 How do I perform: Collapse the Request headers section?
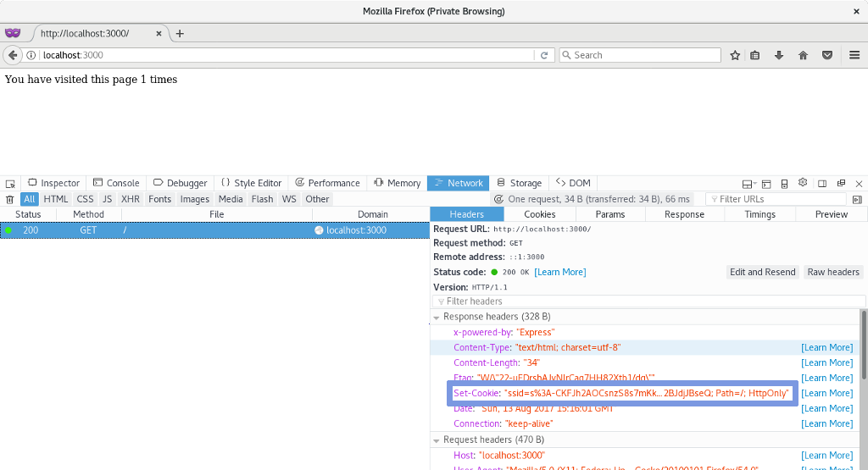click(437, 440)
